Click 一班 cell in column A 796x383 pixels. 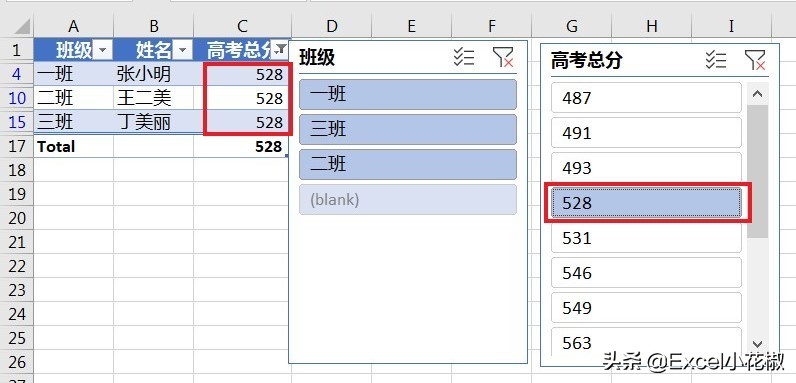click(74, 74)
